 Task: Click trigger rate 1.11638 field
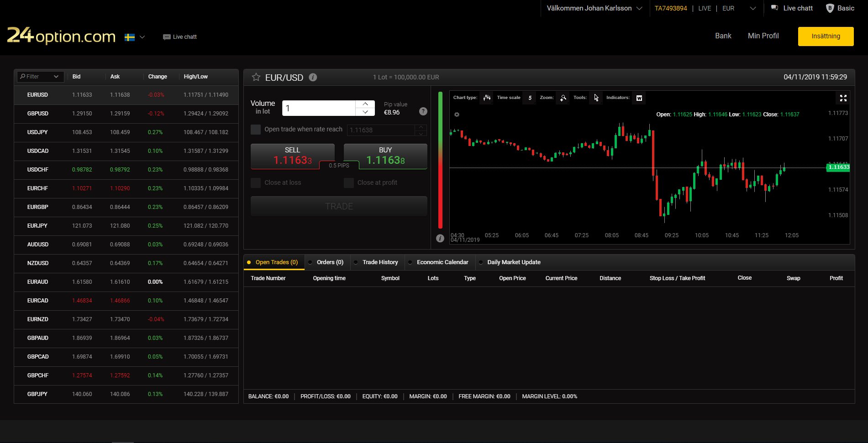(x=381, y=130)
